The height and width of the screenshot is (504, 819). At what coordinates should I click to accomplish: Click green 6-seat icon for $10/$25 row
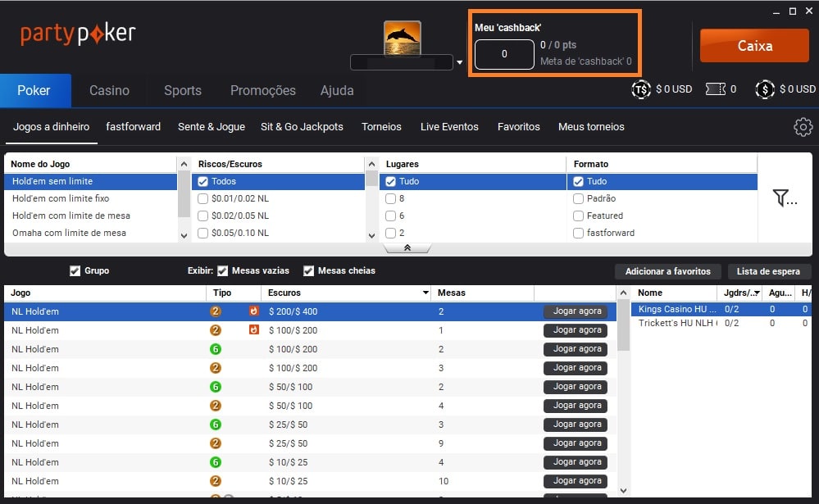click(x=215, y=462)
